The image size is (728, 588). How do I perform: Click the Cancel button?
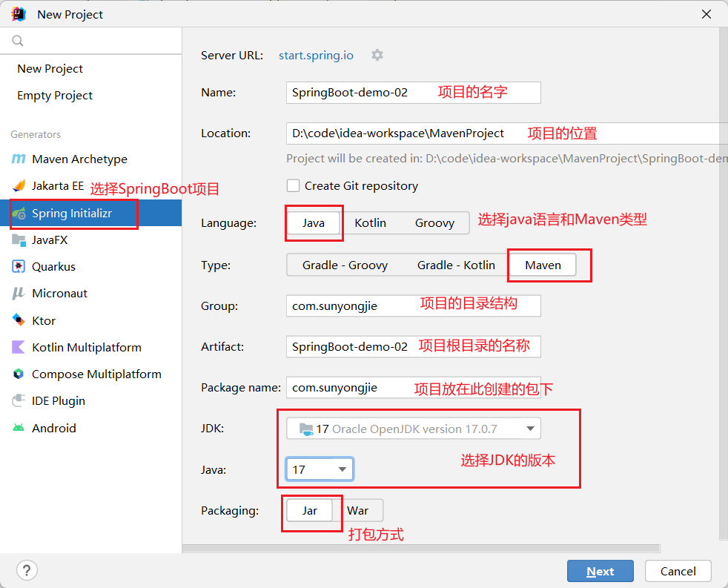click(678, 571)
